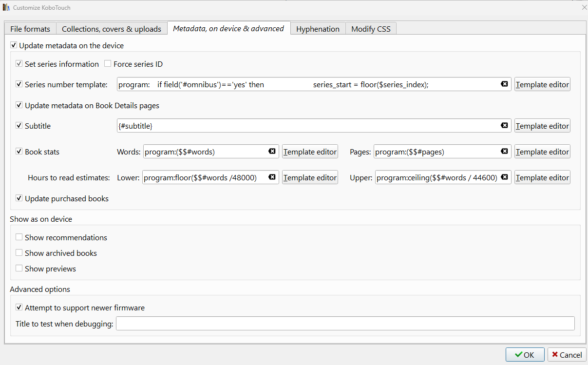Clear the Subtitle template field
This screenshot has width=588, height=365.
(504, 126)
